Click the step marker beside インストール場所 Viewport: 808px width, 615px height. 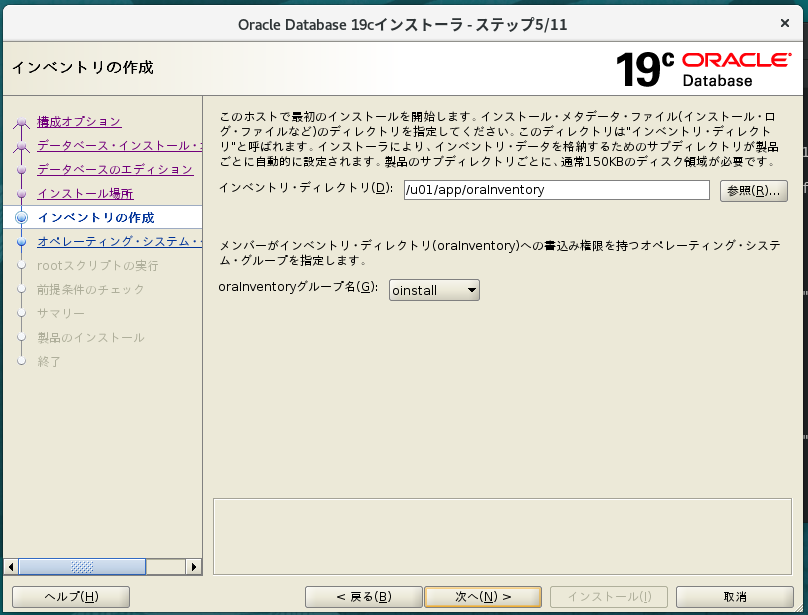(x=21, y=194)
